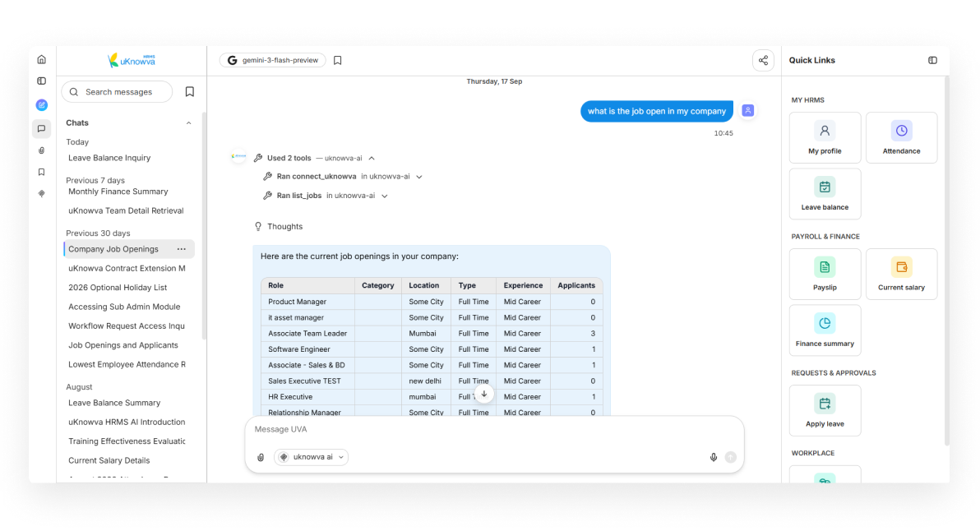Click the user avatar beside the question

point(747,111)
